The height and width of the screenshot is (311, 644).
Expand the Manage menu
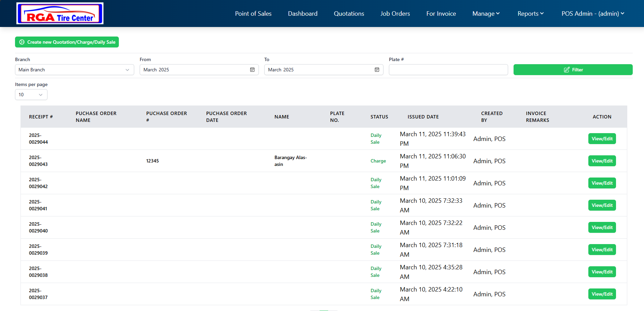(486, 14)
